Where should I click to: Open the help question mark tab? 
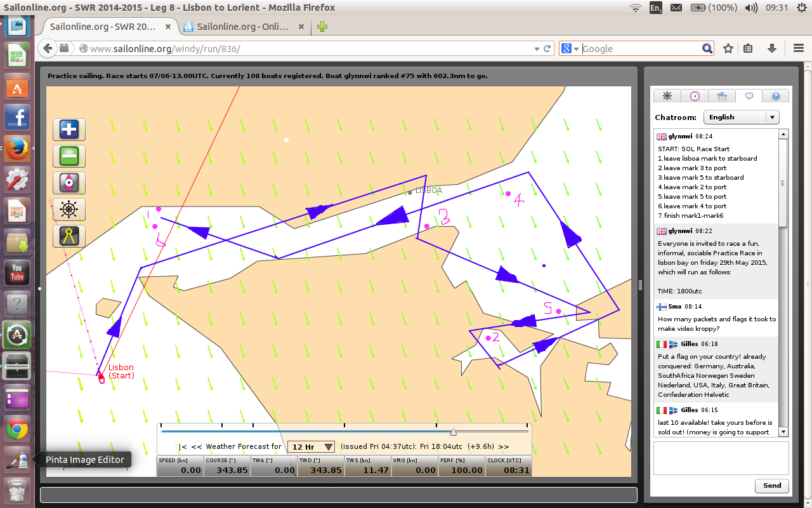coord(775,96)
